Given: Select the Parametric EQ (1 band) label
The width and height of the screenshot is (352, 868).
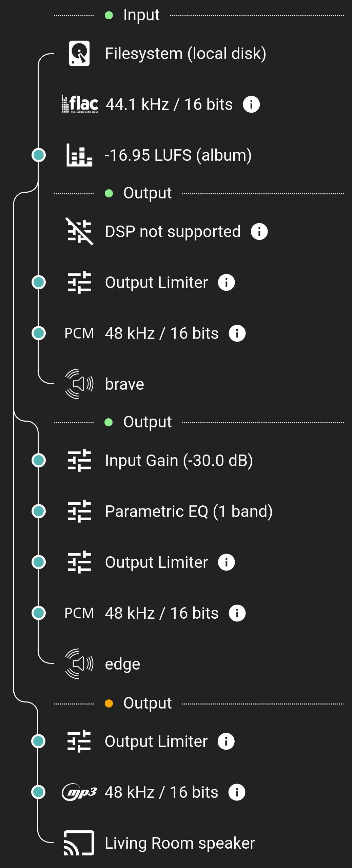Looking at the screenshot, I should coord(189,511).
